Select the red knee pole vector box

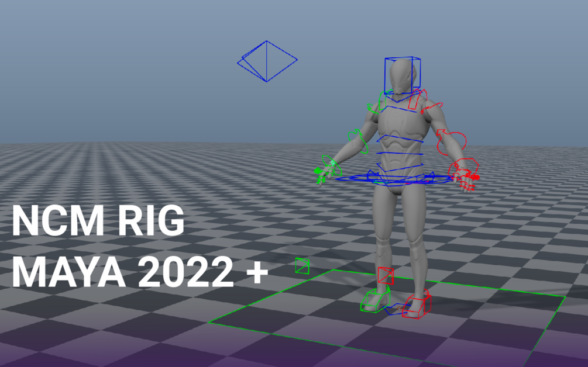pyautogui.click(x=386, y=276)
